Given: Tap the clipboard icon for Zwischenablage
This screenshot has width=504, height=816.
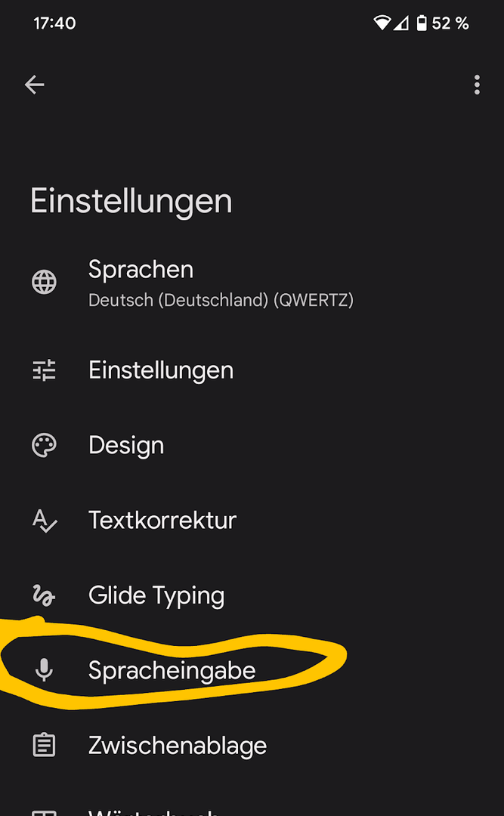Looking at the screenshot, I should pos(44,746).
